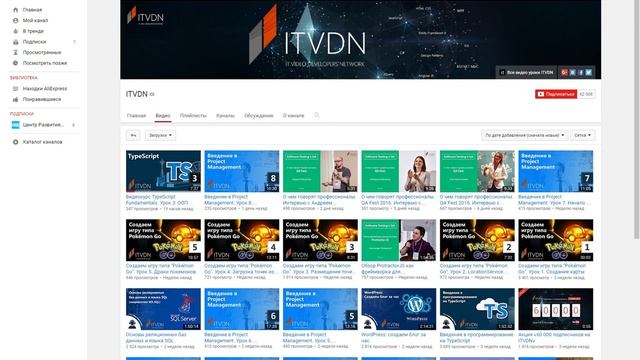Click the VK icon on the banner

pos(573,72)
